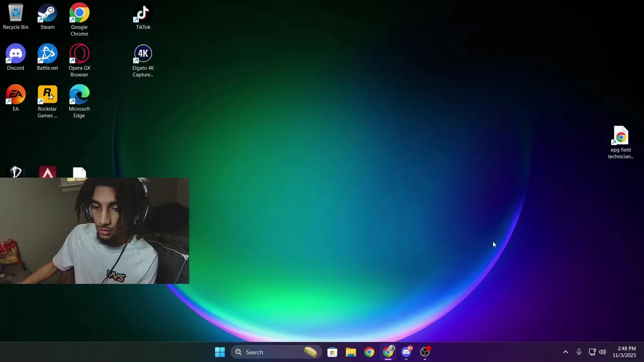Select the red Apex Legends desktop icon
This screenshot has width=644, height=362.
click(x=48, y=172)
